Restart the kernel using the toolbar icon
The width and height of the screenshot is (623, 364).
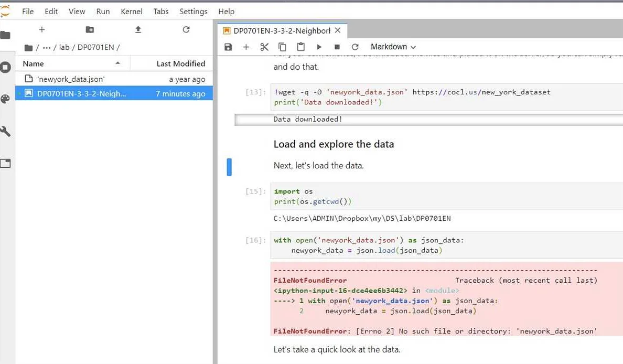[x=355, y=47]
